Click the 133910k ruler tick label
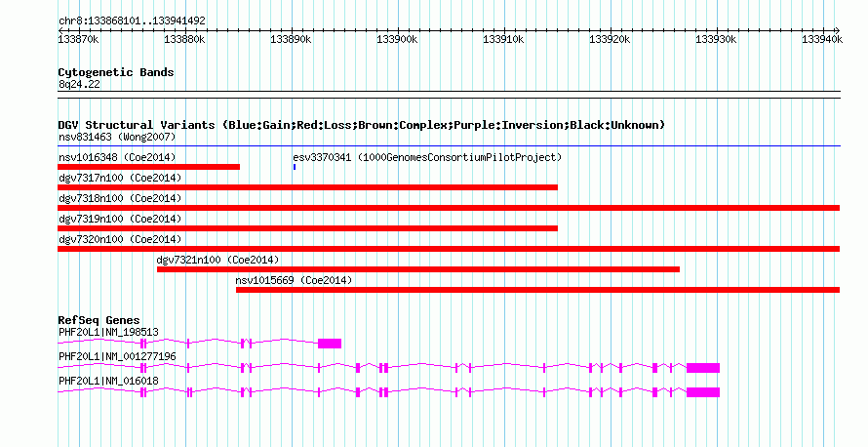 [503, 39]
